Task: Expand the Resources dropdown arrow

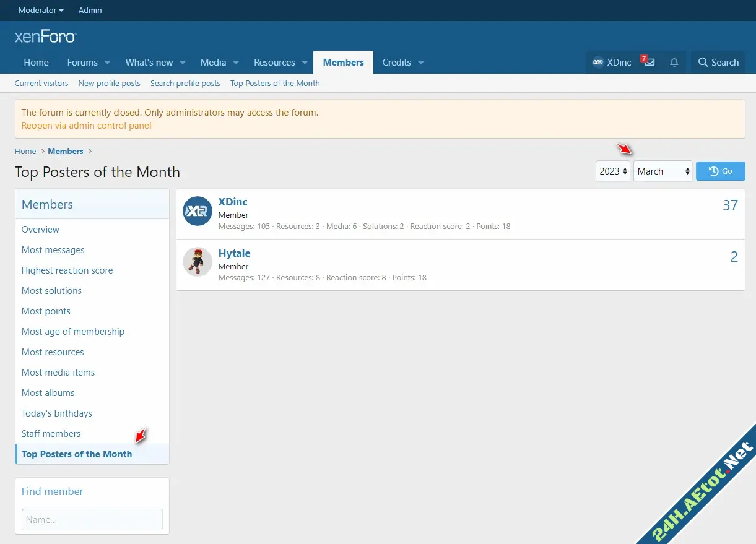Action: [305, 63]
